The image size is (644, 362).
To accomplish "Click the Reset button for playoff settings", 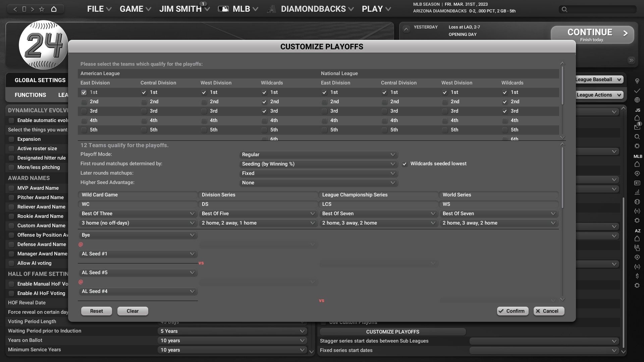I will (x=96, y=311).
